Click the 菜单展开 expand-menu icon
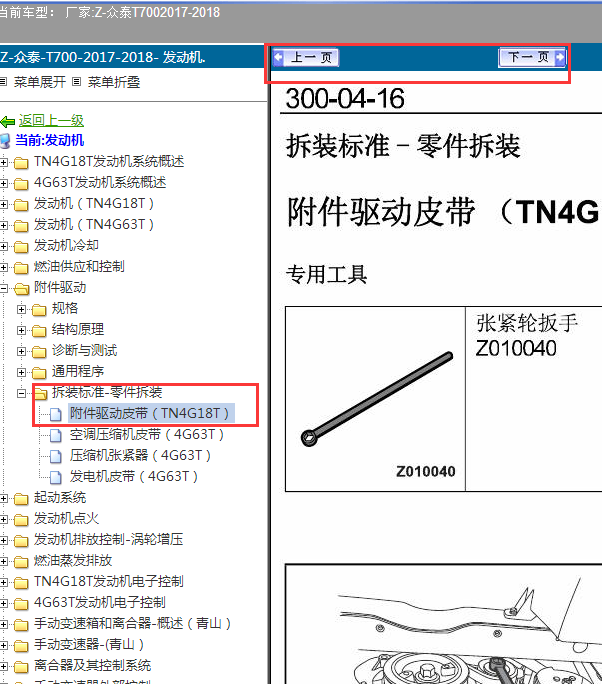The width and height of the screenshot is (602, 684). coord(5,81)
